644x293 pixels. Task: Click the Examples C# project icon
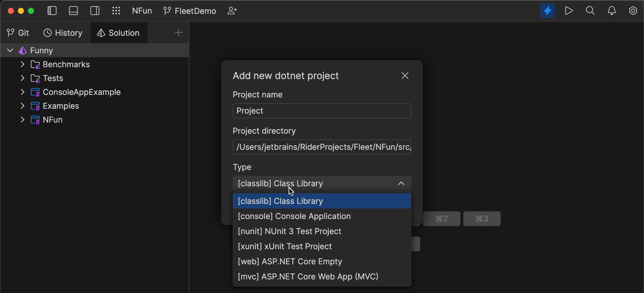tap(35, 106)
